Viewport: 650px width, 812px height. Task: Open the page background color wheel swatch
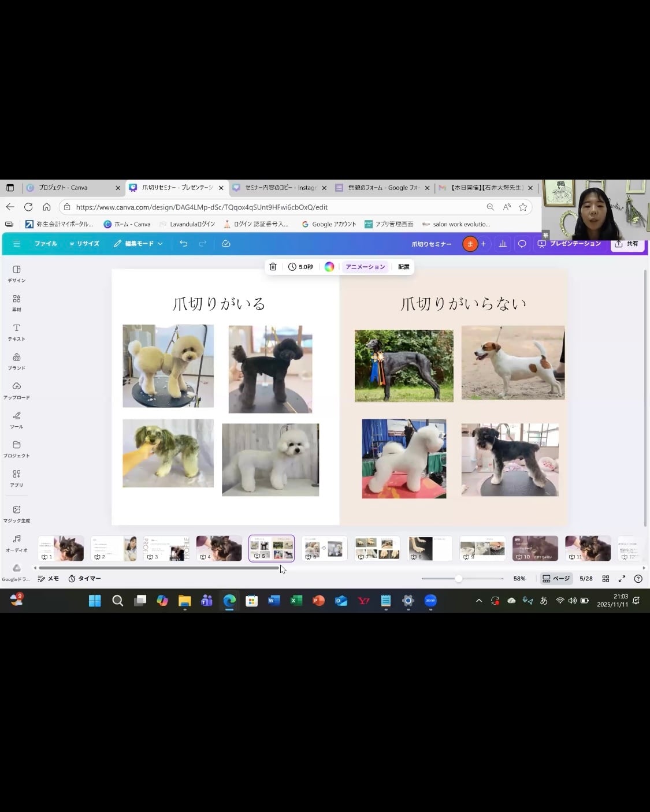pos(329,267)
